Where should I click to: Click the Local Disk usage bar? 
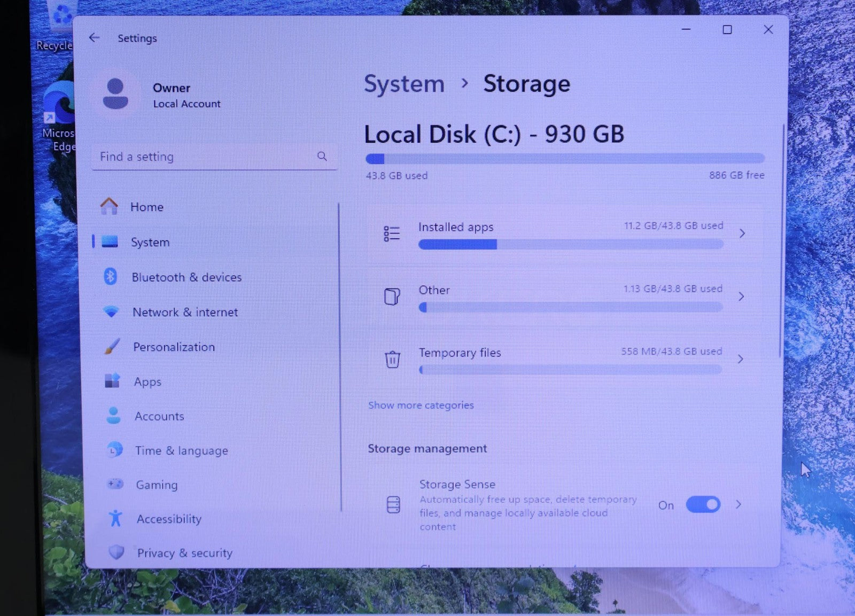click(x=564, y=159)
